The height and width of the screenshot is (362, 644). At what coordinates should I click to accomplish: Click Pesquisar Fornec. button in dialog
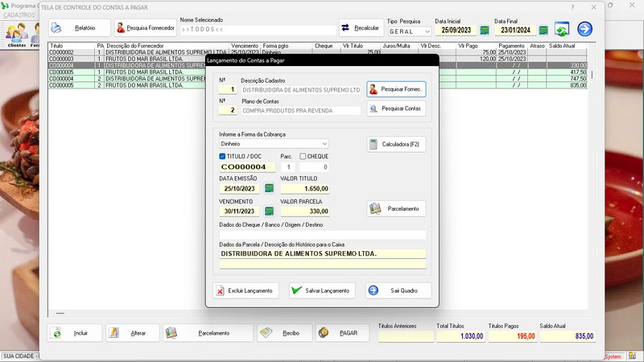(396, 89)
